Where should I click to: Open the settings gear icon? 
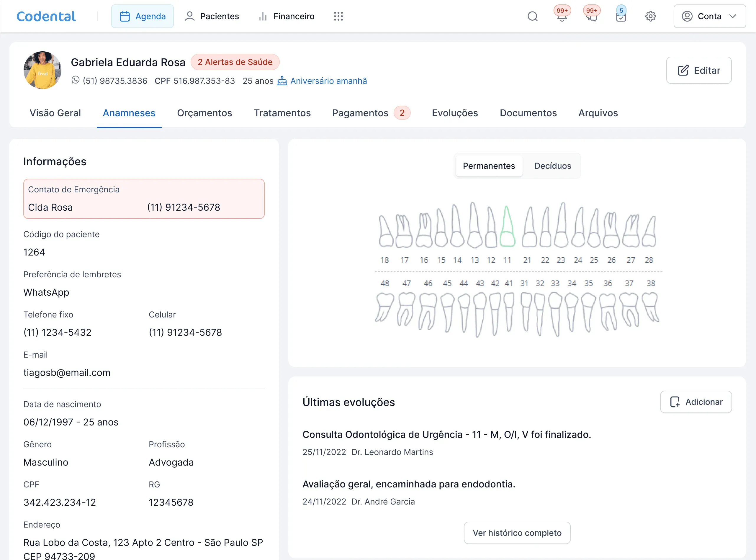click(x=650, y=16)
